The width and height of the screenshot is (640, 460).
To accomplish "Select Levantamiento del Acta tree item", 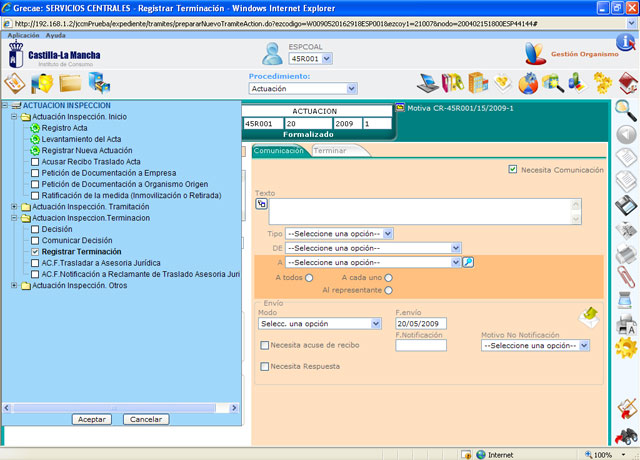I will [81, 139].
